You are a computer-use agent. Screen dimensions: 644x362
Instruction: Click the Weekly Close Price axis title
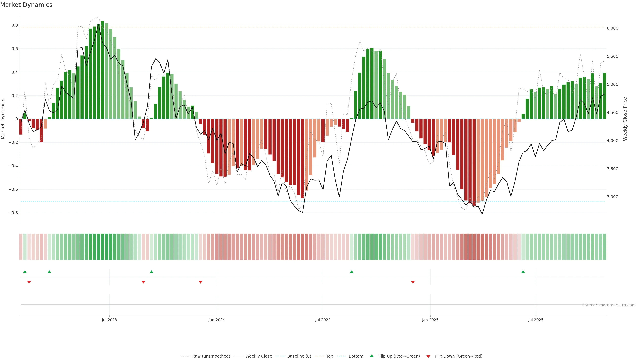click(625, 119)
